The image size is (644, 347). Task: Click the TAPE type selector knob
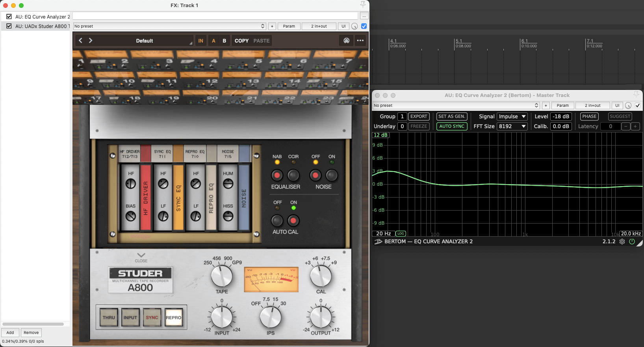[222, 276]
